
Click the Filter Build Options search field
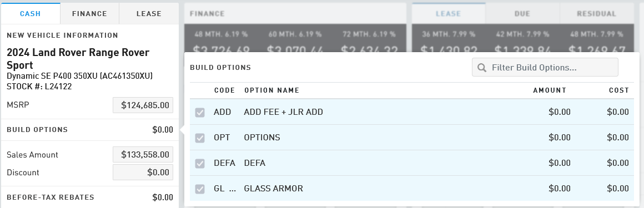pos(545,67)
